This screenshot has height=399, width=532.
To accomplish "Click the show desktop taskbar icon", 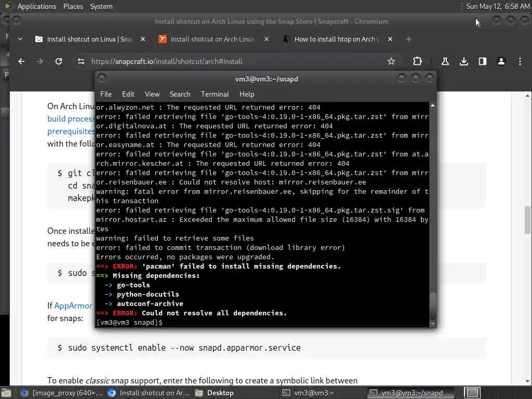I will [6, 393].
